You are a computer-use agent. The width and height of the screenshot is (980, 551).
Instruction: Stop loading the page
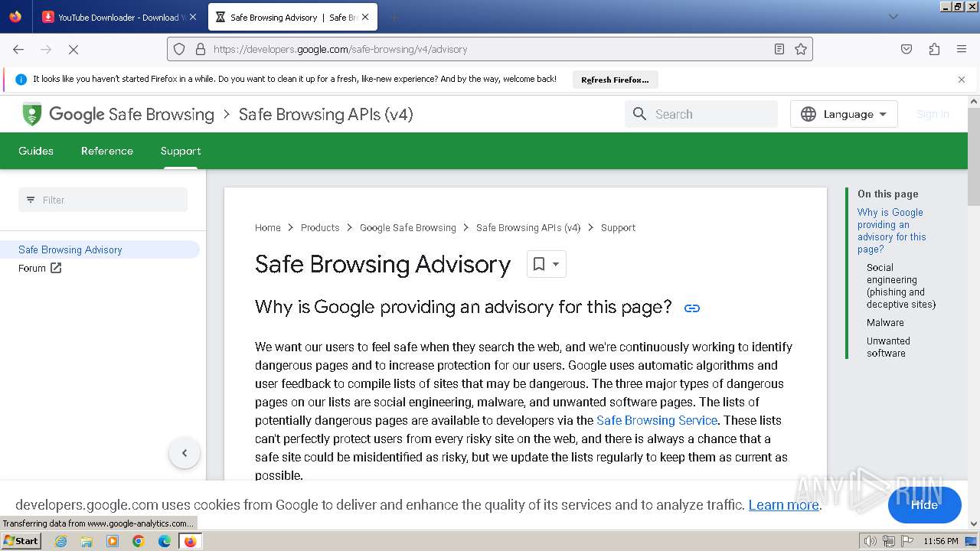73,49
